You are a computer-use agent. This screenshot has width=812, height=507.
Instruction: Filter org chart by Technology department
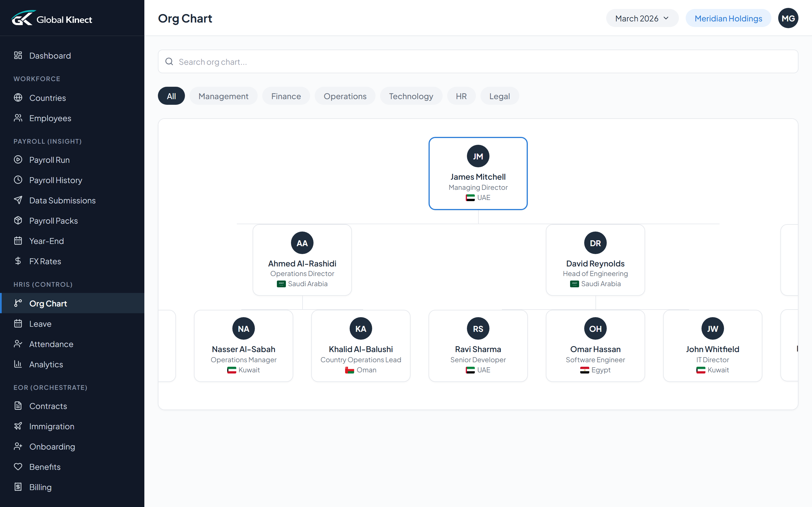[411, 96]
